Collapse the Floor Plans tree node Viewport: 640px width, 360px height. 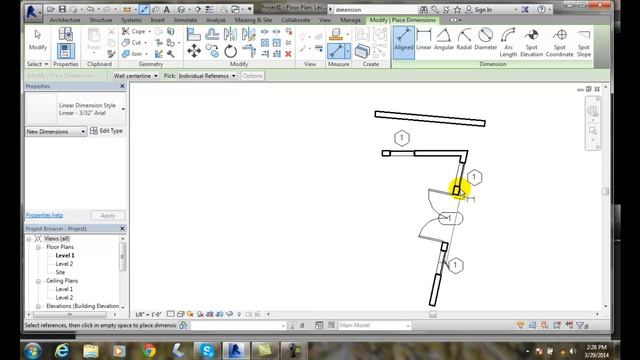pyautogui.click(x=38, y=247)
